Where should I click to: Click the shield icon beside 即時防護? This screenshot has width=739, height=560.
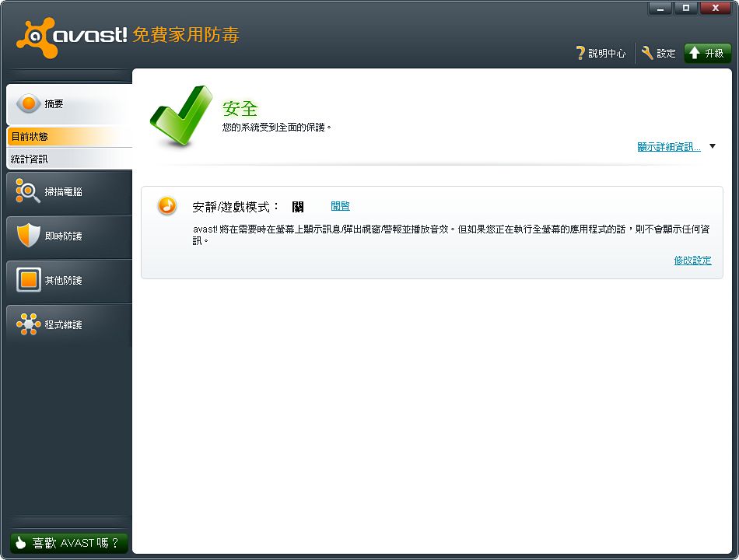(x=28, y=235)
